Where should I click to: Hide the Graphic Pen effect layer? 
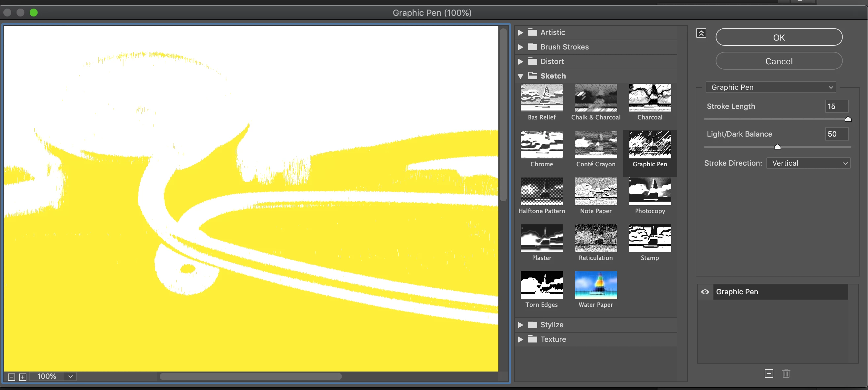pos(705,292)
